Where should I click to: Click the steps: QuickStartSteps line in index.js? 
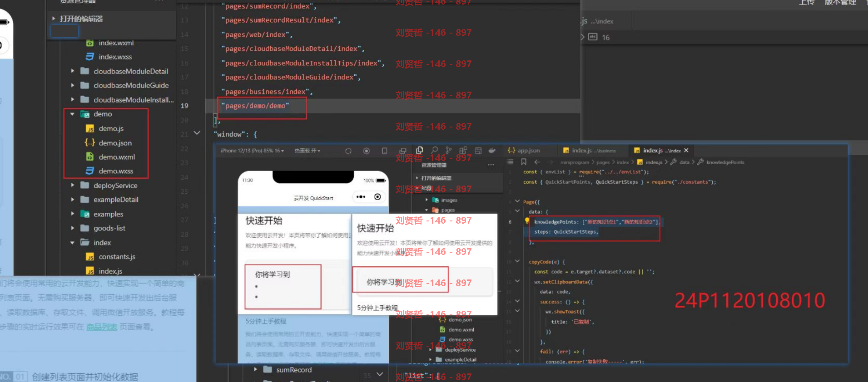[x=566, y=232]
